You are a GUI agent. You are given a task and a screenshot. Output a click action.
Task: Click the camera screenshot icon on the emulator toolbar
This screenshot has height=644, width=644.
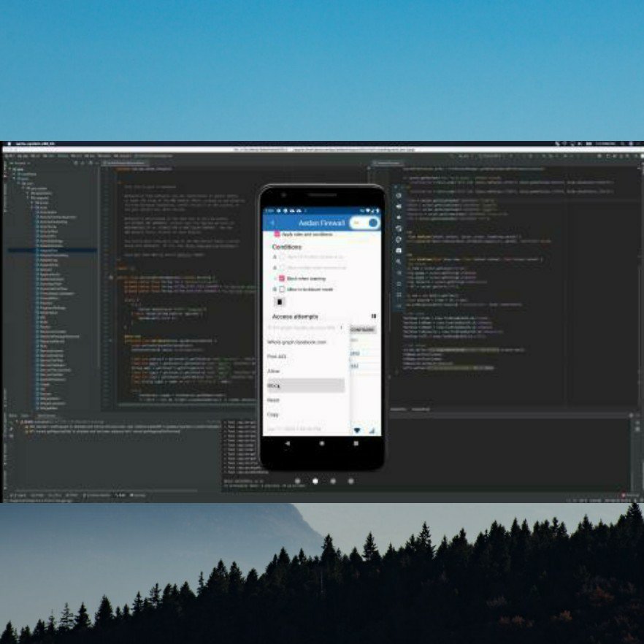click(x=398, y=250)
